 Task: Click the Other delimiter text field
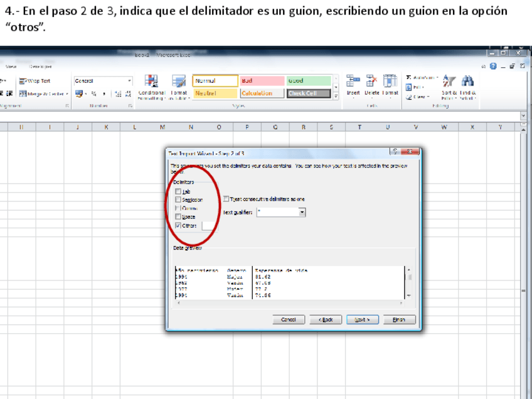[x=208, y=226]
